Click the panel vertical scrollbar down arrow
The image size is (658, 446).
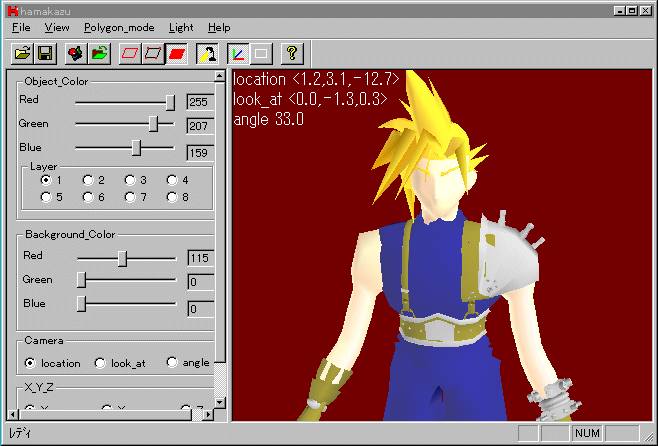click(x=220, y=402)
